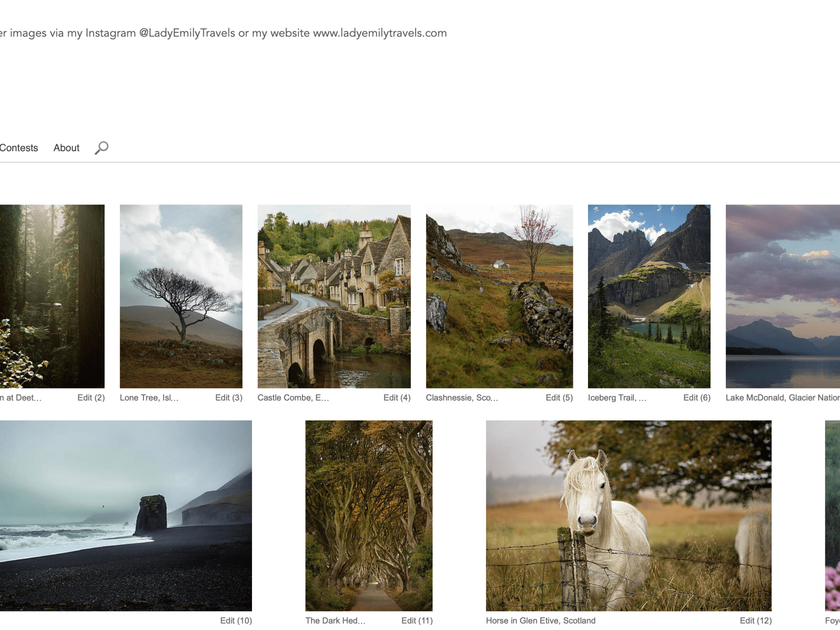Open the misty redwood forest photo
Screen dimensions: 840x630
52,296
